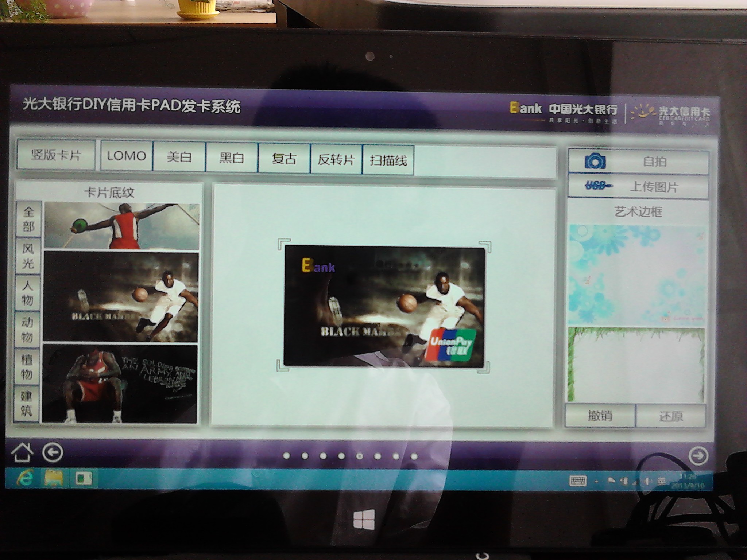Viewport: 747px width, 560px height.
Task: Open Internet Explorer from the taskbar
Action: 25,478
